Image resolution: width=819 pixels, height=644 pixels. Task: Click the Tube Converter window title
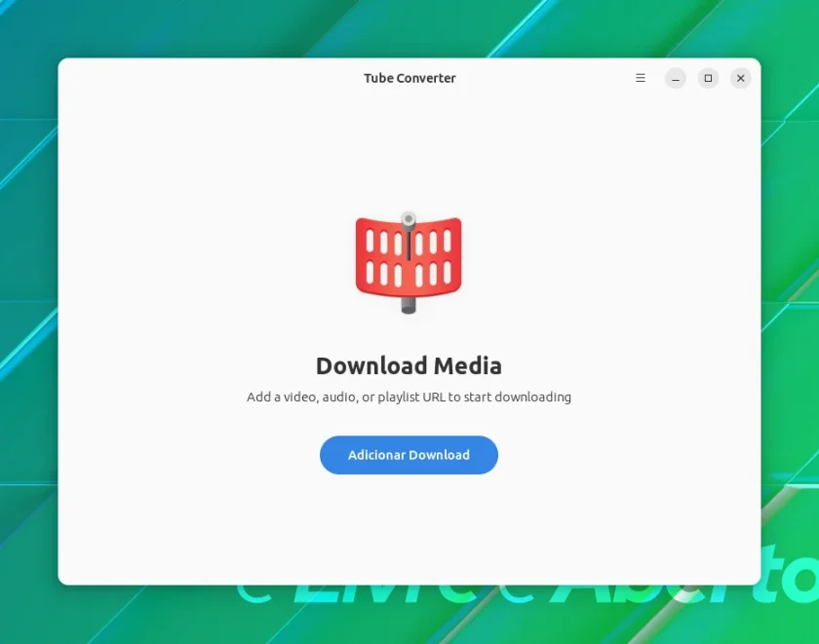point(410,78)
